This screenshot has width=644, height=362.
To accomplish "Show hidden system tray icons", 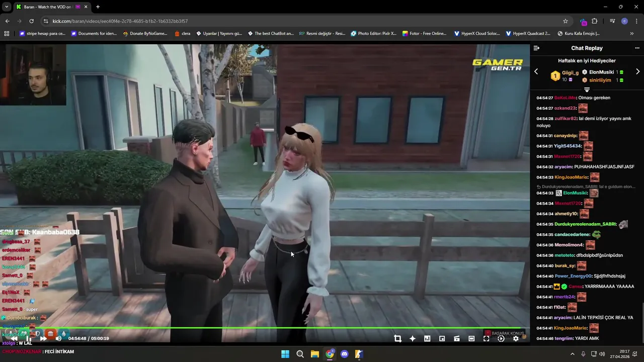I will (x=572, y=354).
